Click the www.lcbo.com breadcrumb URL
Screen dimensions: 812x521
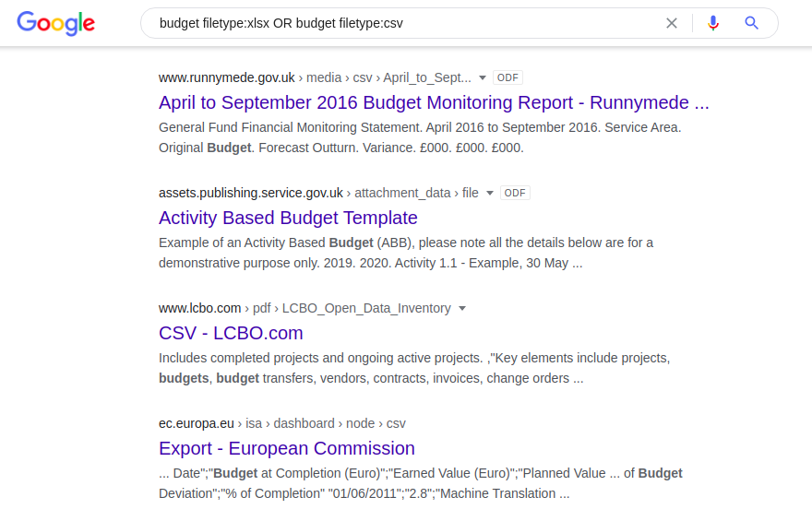click(304, 308)
